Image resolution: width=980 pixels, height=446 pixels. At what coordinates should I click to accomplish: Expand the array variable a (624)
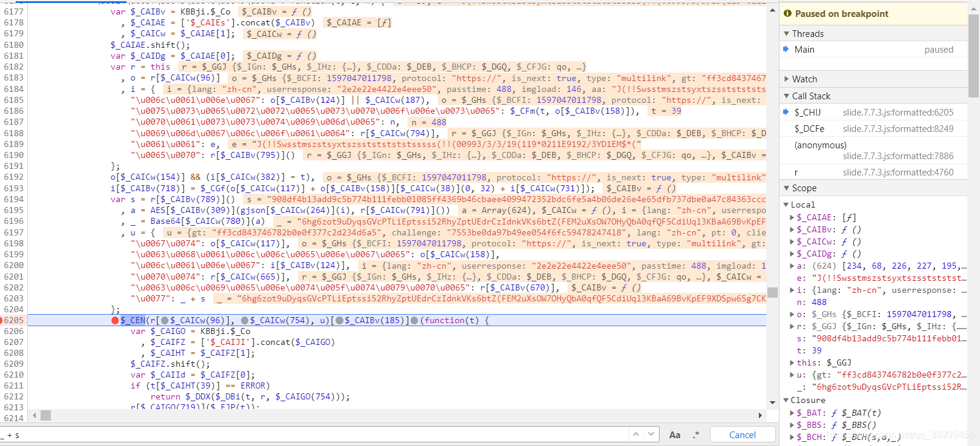792,266
